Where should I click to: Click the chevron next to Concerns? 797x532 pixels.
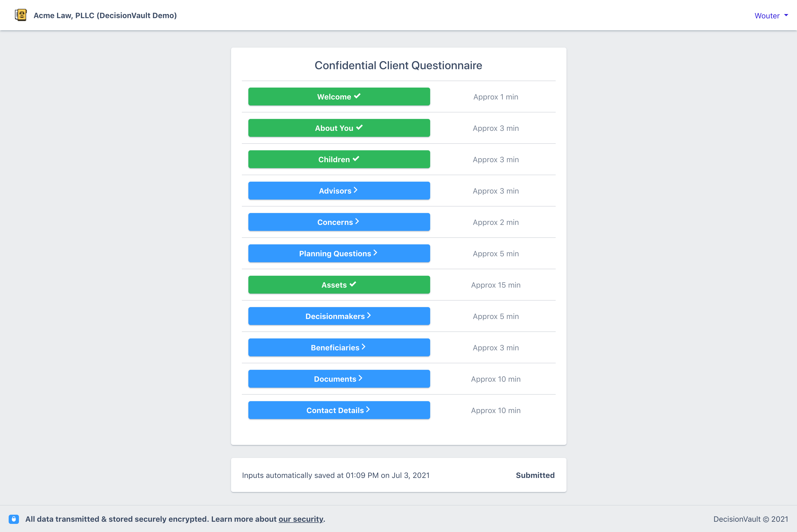[x=357, y=222]
